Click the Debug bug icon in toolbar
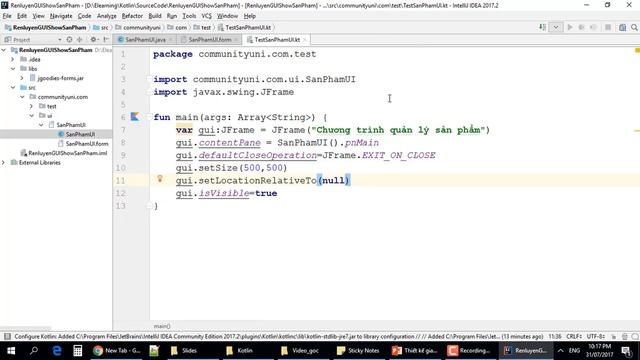Image resolution: width=640 pixels, height=360 pixels. click(582, 27)
